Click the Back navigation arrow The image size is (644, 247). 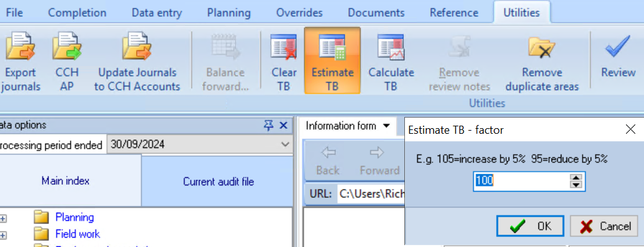coord(328,153)
